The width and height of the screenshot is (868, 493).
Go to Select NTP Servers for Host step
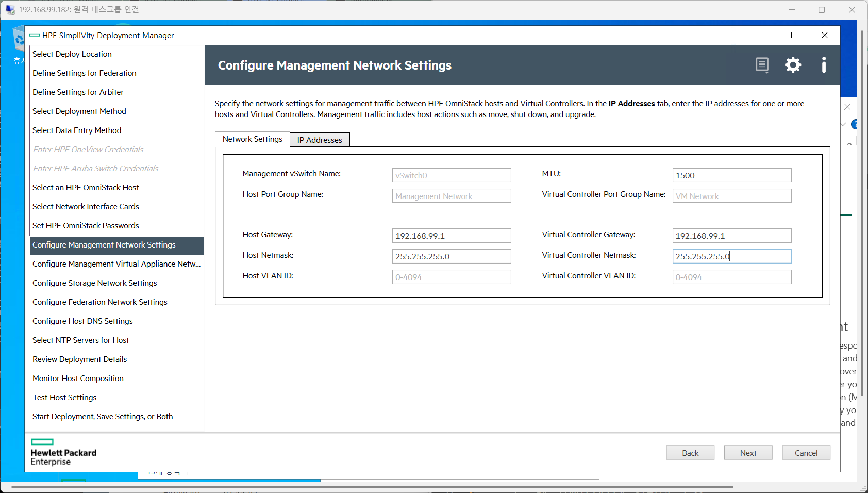[80, 340]
